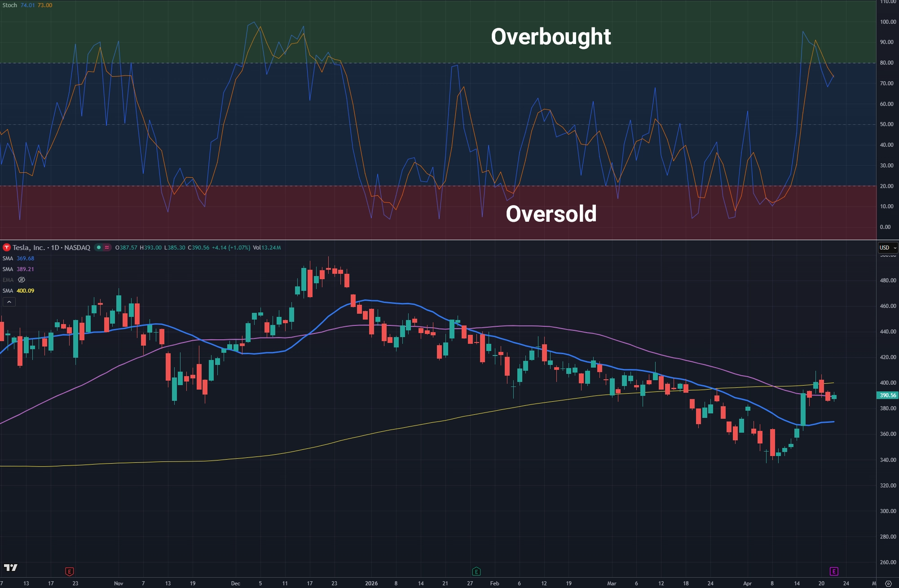
Task: Click the 0.00 level on Stoch scale
Action: [x=885, y=227]
